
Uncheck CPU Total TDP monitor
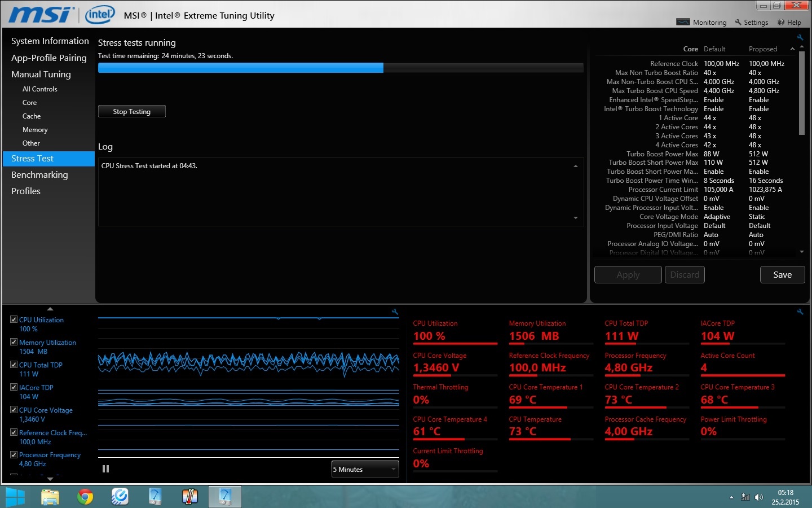pos(14,365)
